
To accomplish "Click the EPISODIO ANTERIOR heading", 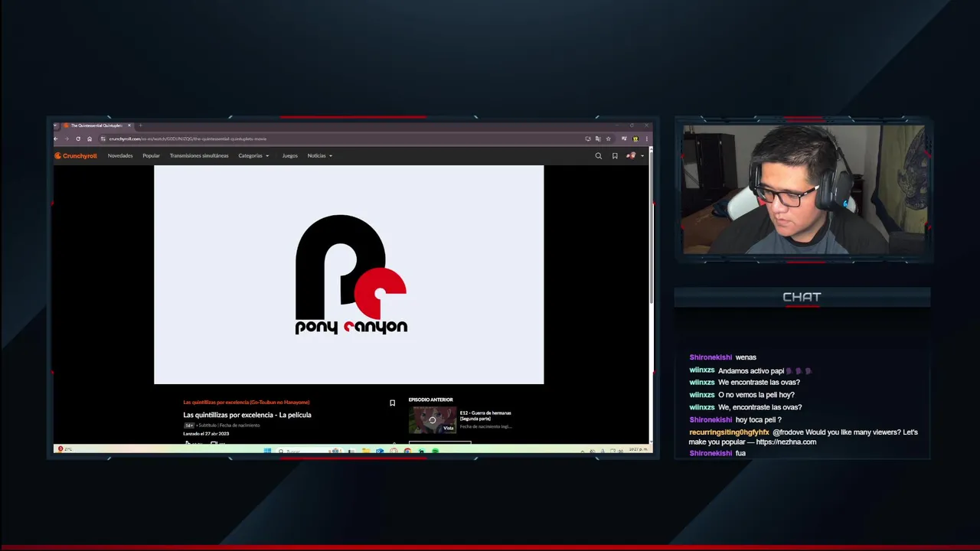I will click(x=430, y=399).
